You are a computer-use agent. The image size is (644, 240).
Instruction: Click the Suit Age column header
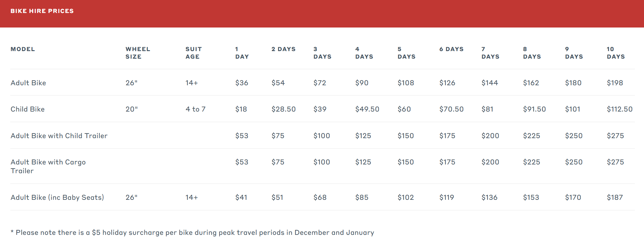(194, 53)
